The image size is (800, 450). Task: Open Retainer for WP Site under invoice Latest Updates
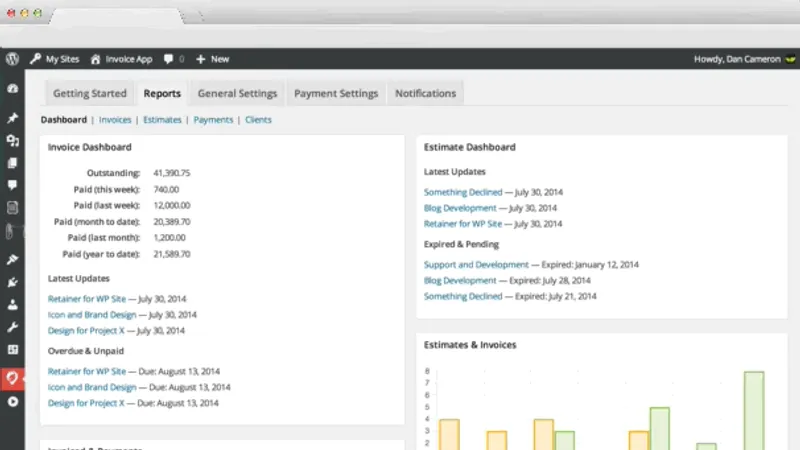click(87, 298)
